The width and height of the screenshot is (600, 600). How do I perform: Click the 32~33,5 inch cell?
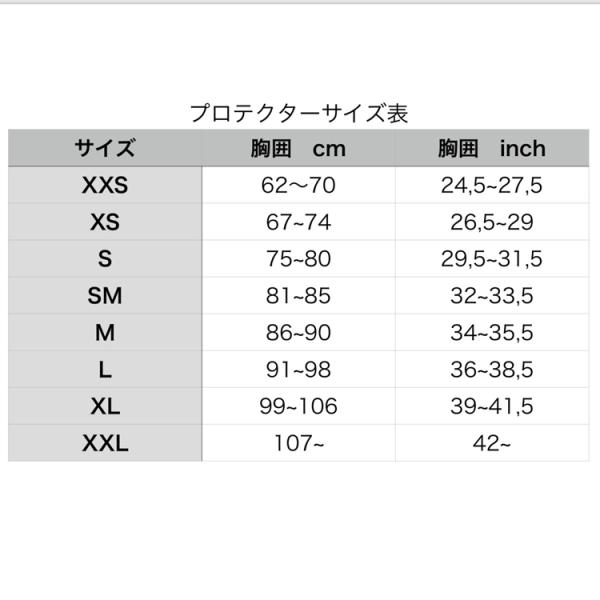tap(491, 296)
